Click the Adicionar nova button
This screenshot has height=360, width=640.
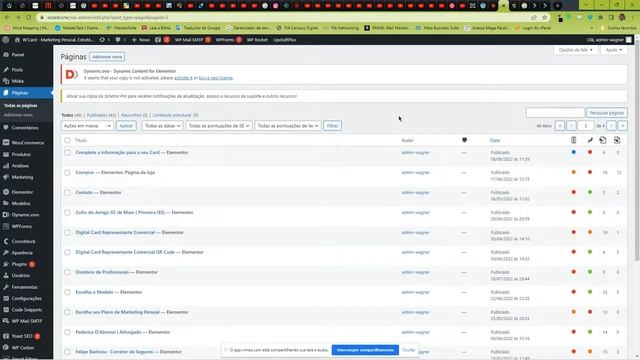pos(107,57)
